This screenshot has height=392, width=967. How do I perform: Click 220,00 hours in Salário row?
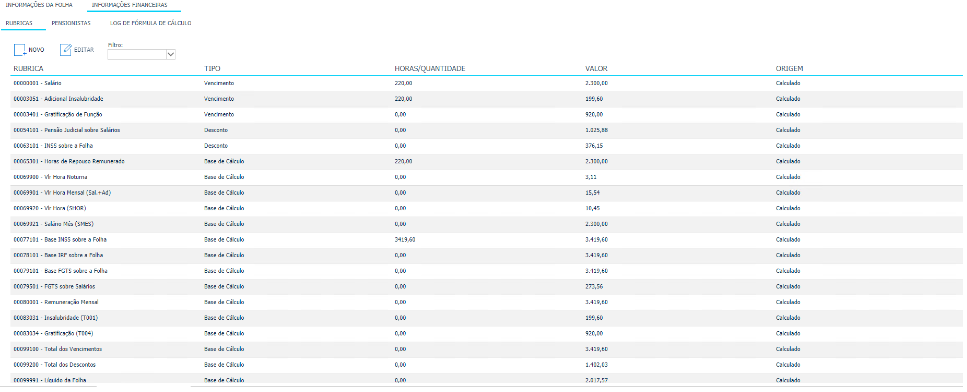click(403, 83)
